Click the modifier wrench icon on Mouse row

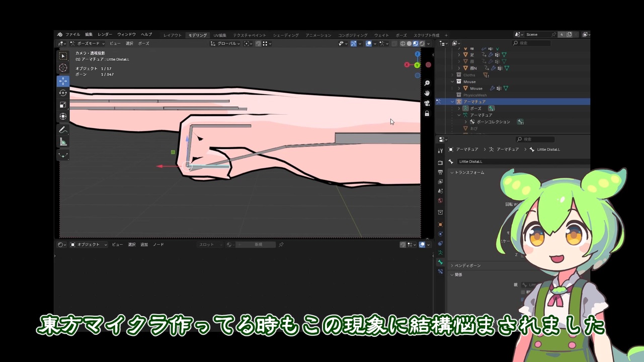[x=493, y=88]
